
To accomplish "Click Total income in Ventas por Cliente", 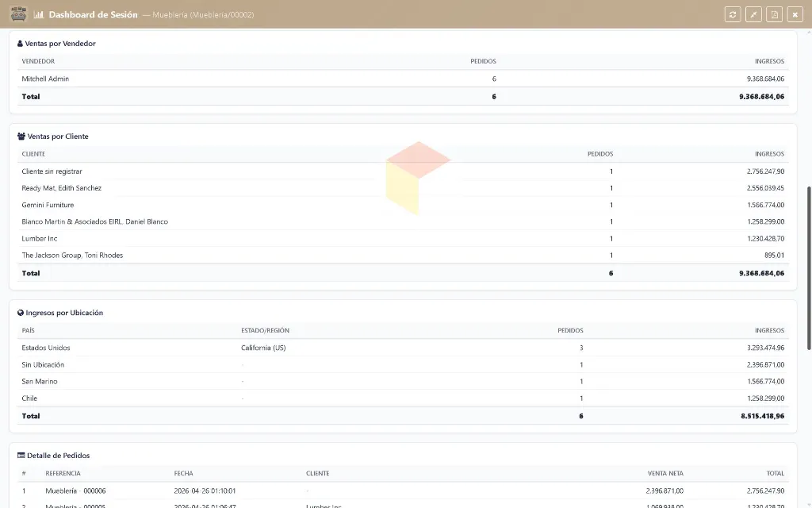I will (761, 273).
